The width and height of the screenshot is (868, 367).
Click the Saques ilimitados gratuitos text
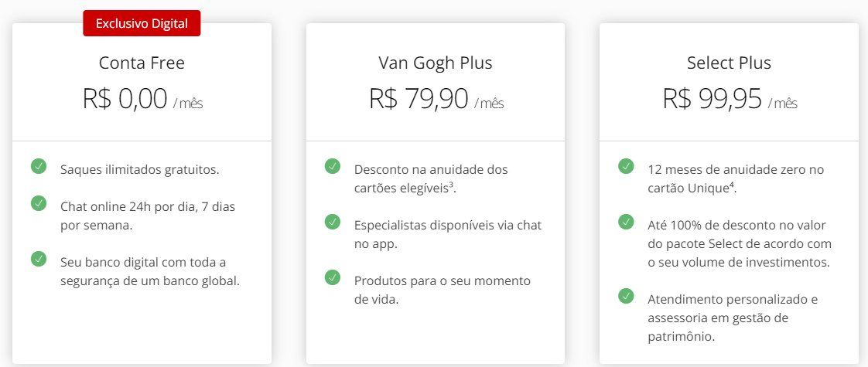pos(139,170)
